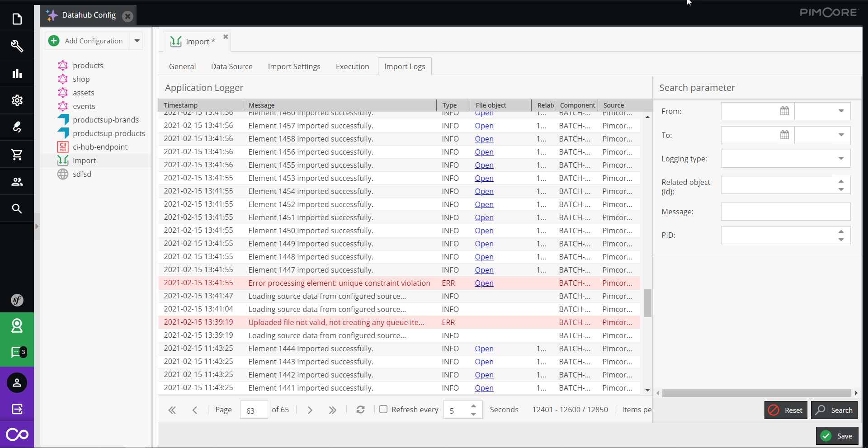Viewport: 868px width, 448px height.
Task: Enable the Refresh every checkbox
Action: (x=383, y=410)
